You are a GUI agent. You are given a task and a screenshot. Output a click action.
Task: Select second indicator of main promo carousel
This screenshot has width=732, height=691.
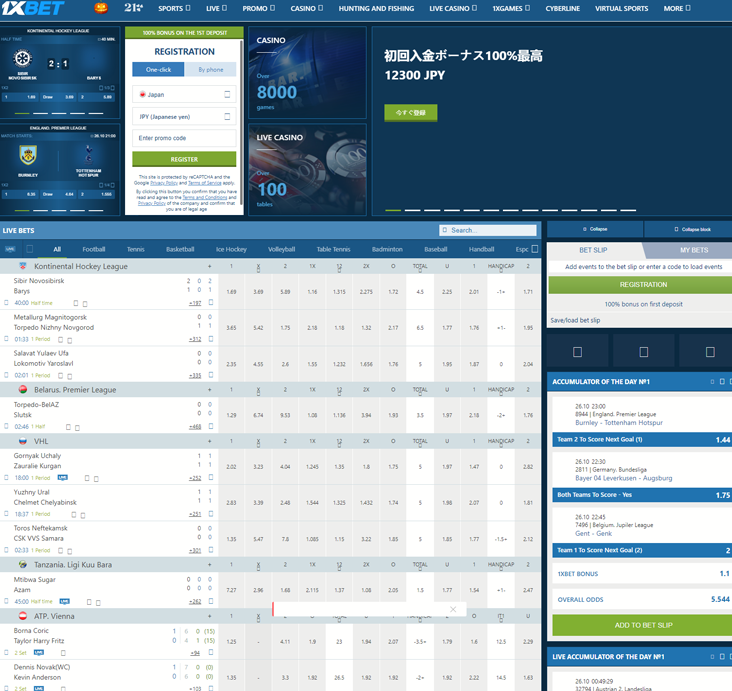point(412,210)
